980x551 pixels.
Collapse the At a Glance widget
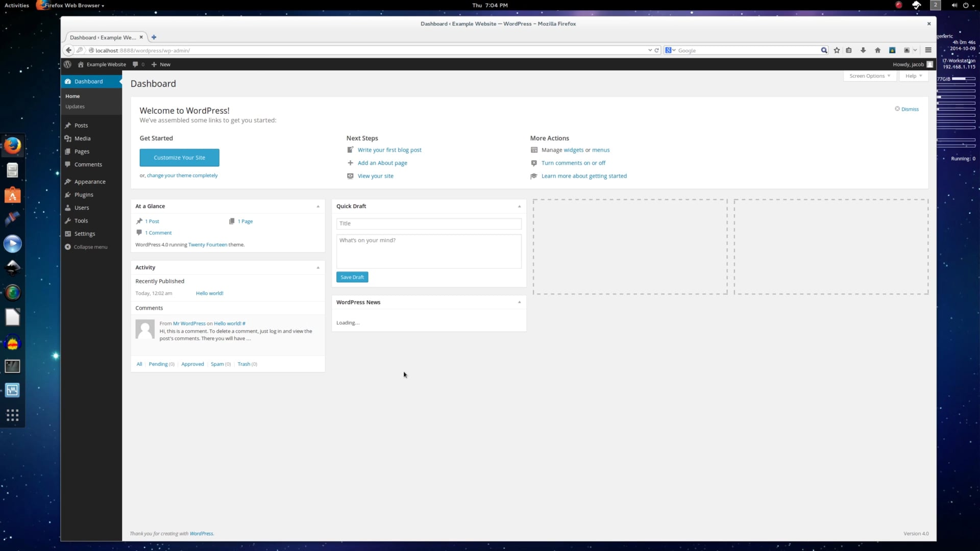pos(318,207)
